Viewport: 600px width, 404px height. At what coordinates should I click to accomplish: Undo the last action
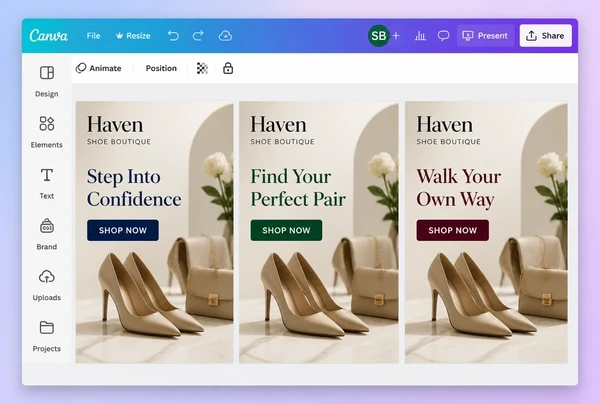[173, 36]
